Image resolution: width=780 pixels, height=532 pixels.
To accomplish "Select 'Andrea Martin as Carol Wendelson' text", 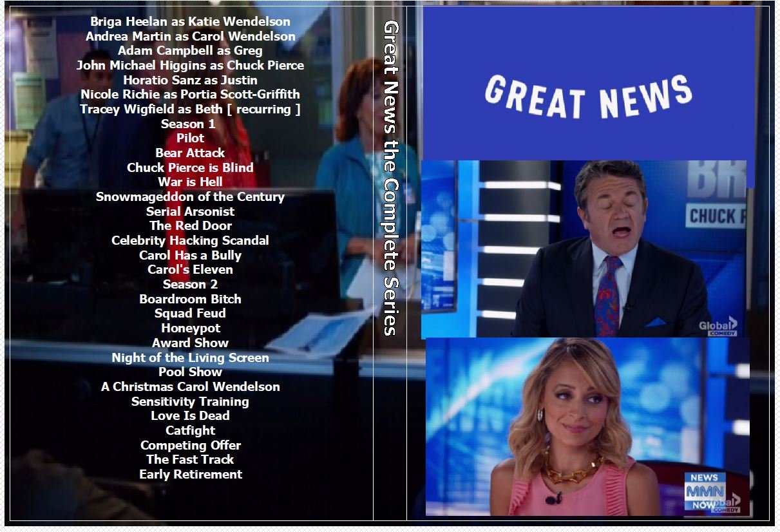I will [x=190, y=37].
